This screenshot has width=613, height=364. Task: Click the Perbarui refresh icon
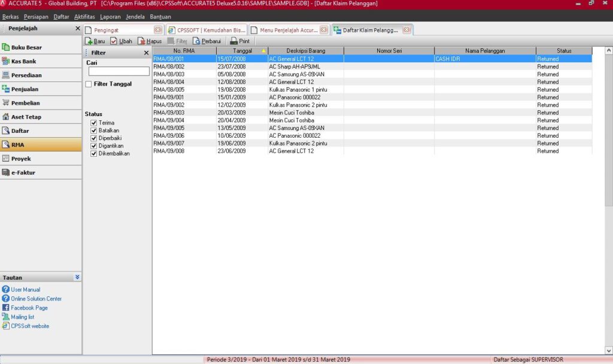pyautogui.click(x=196, y=41)
